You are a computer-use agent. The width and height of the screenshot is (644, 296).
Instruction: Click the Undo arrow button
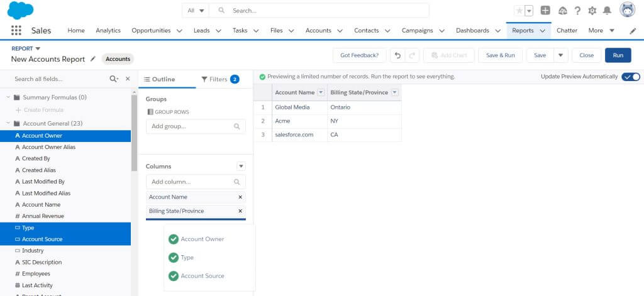[x=397, y=55]
